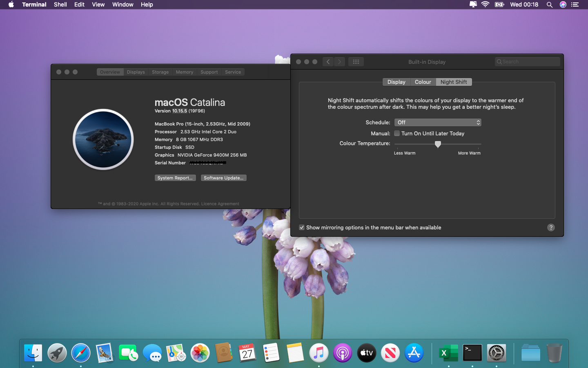Screen dimensions: 588x368
Task: Open Notification Centre list icon
Action: coord(575,4)
